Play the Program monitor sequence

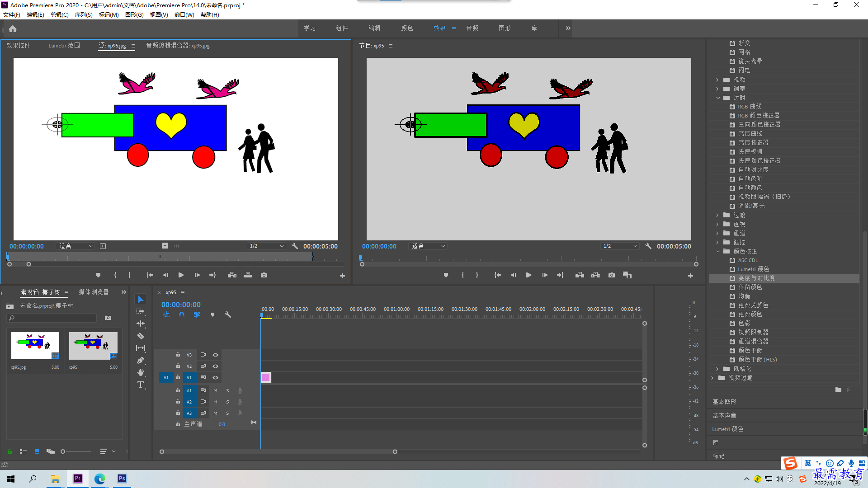(x=528, y=275)
